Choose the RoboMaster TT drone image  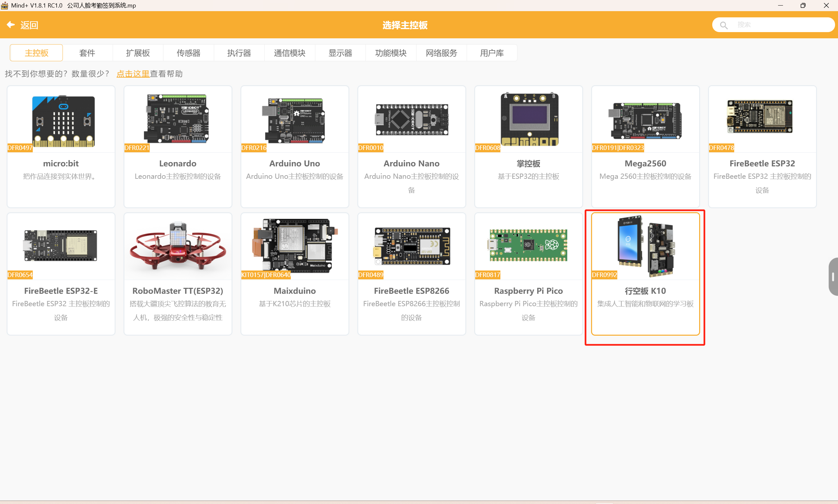[x=178, y=246]
